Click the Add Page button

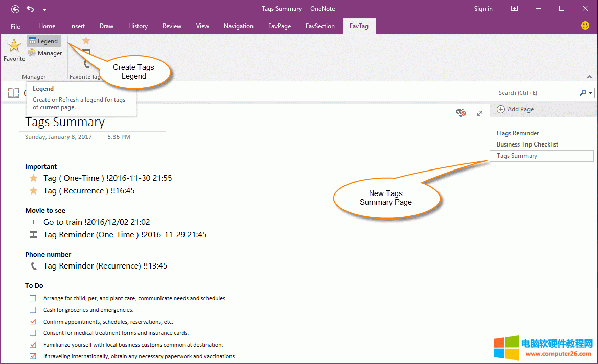[x=515, y=109]
